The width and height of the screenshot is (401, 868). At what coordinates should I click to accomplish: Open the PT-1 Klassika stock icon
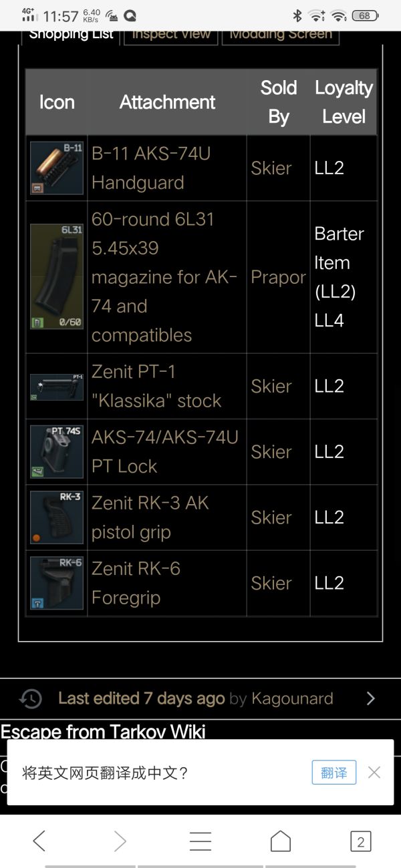coord(57,386)
